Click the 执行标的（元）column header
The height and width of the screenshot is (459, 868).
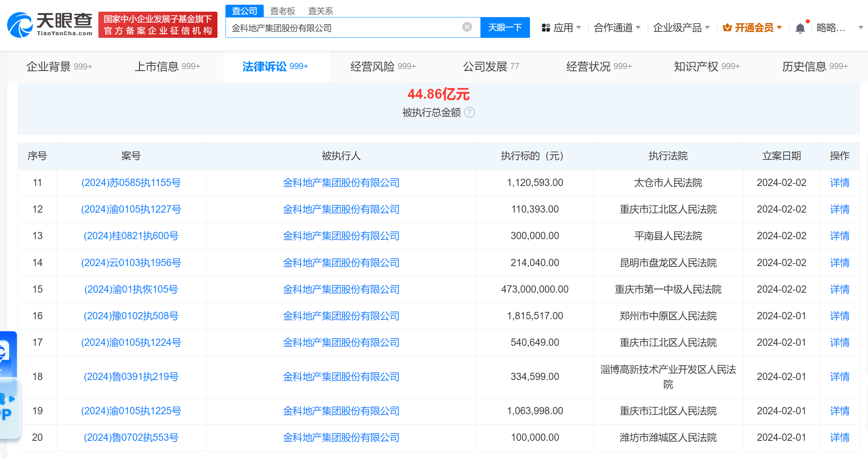[x=535, y=156]
